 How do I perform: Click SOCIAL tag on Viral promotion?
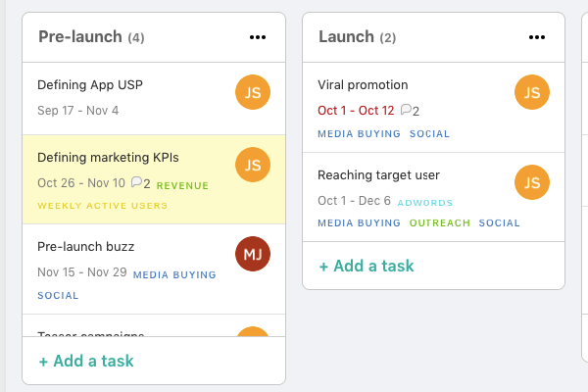click(x=429, y=134)
